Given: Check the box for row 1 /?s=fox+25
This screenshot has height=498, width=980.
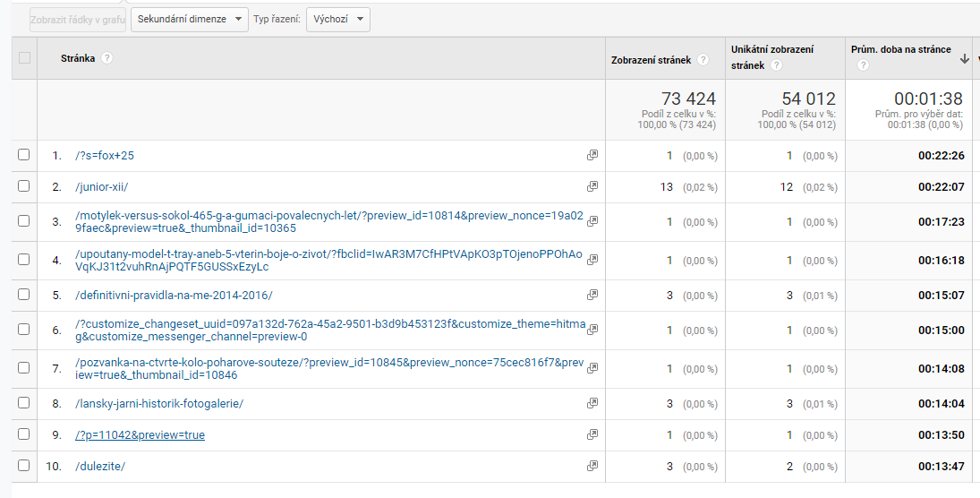Looking at the screenshot, I should [24, 155].
